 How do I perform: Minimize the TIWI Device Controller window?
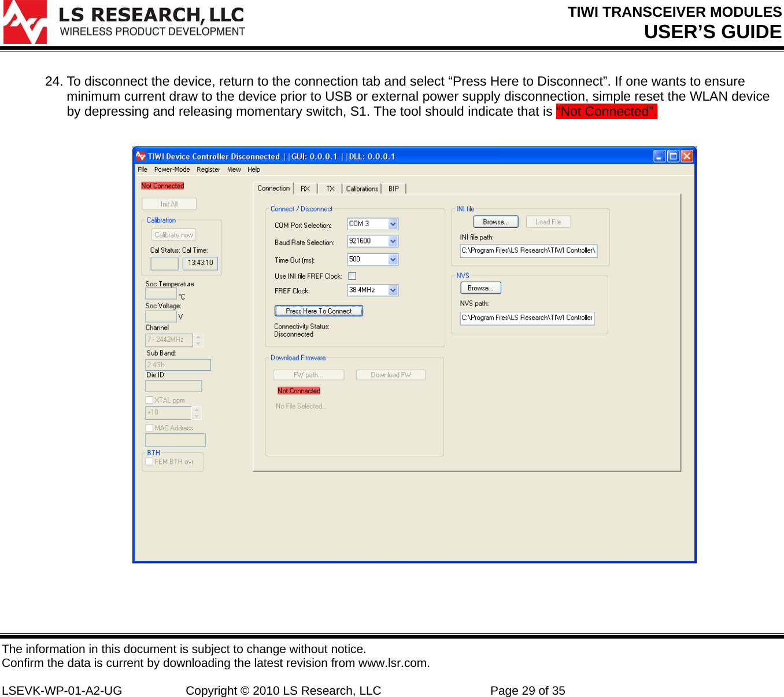[x=660, y=156]
